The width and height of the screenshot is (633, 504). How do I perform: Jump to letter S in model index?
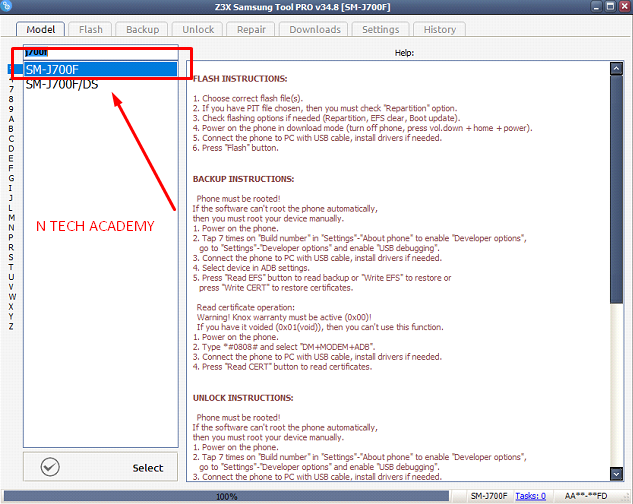coord(11,257)
